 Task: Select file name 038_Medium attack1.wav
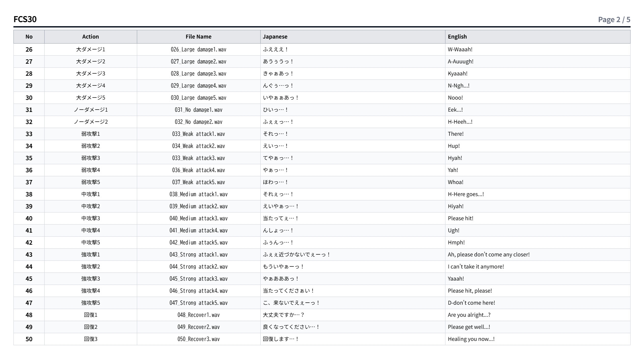[x=199, y=194]
